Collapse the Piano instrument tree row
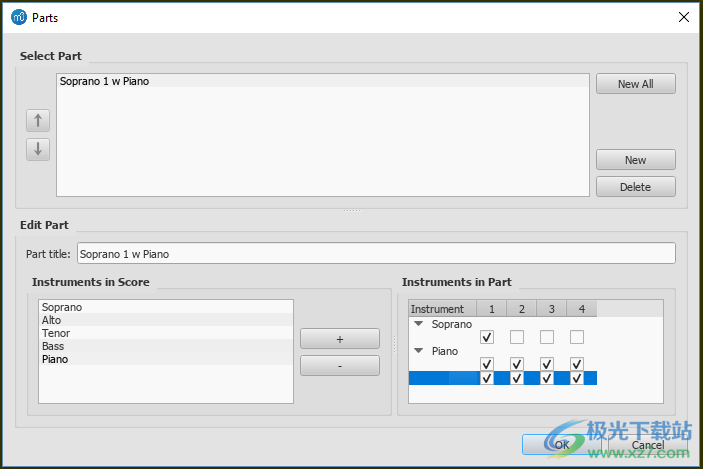Image resolution: width=703 pixels, height=469 pixels. click(x=418, y=351)
